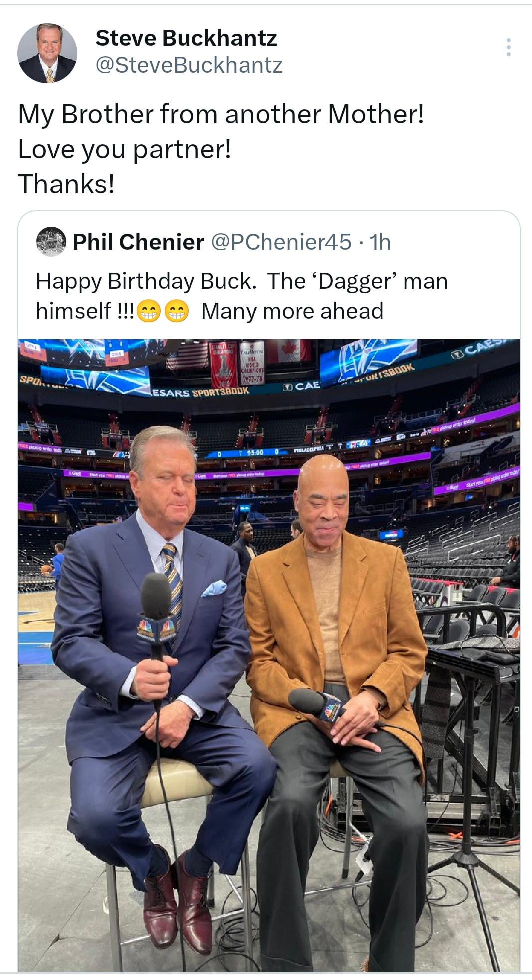Click the word "himself" in the quoted tweet
The width and height of the screenshot is (532, 980).
73,311
